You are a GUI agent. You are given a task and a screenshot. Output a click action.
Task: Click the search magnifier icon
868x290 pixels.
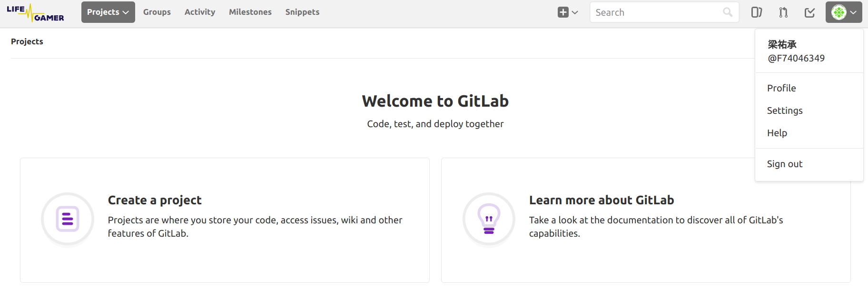point(728,12)
